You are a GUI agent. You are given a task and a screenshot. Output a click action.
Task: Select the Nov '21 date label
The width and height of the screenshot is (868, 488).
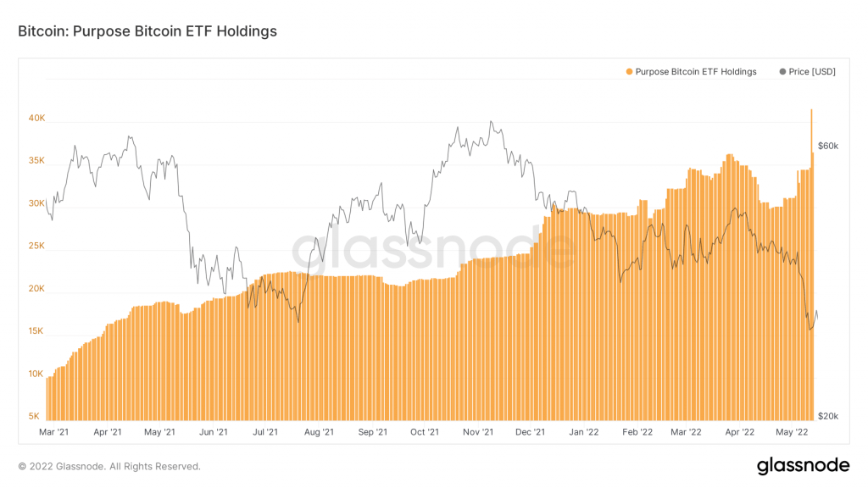pyautogui.click(x=478, y=432)
